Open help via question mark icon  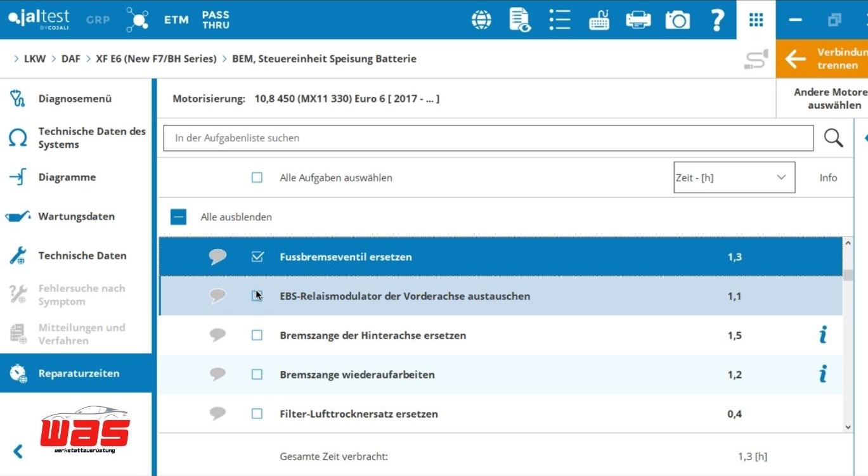pyautogui.click(x=716, y=20)
